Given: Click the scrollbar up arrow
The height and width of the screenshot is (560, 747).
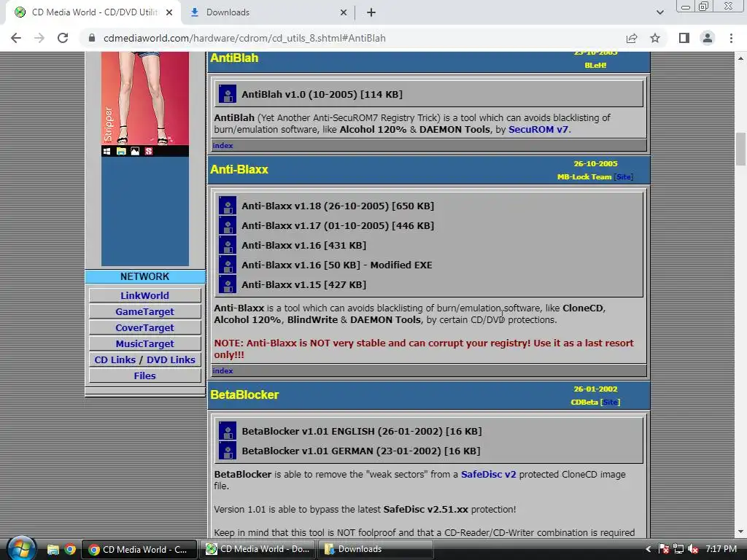Looking at the screenshot, I should [x=741, y=58].
